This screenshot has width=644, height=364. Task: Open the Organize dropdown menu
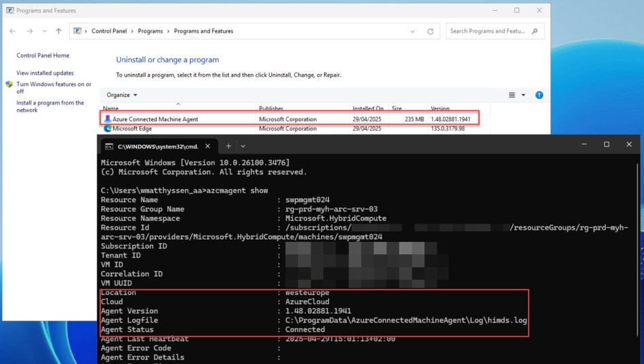tap(121, 95)
